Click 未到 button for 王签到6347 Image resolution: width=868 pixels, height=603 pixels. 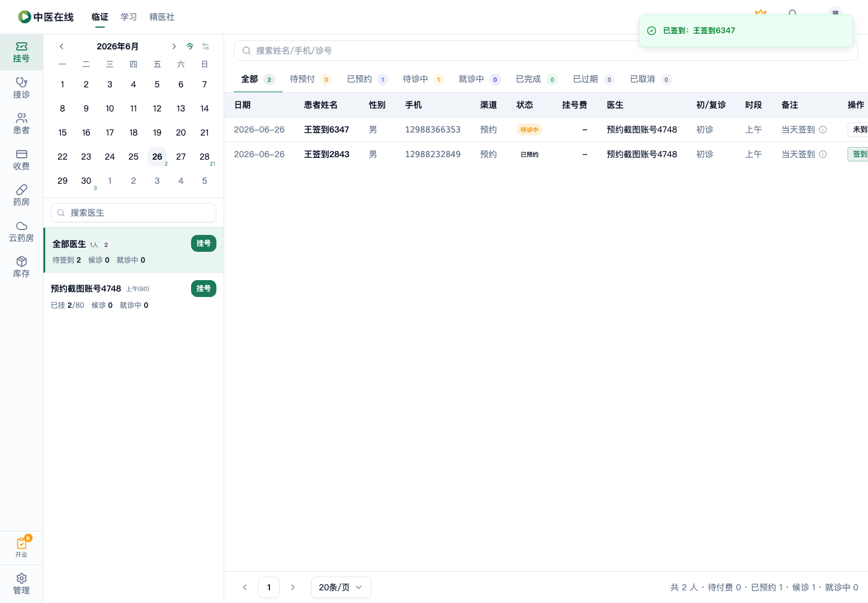[859, 130]
